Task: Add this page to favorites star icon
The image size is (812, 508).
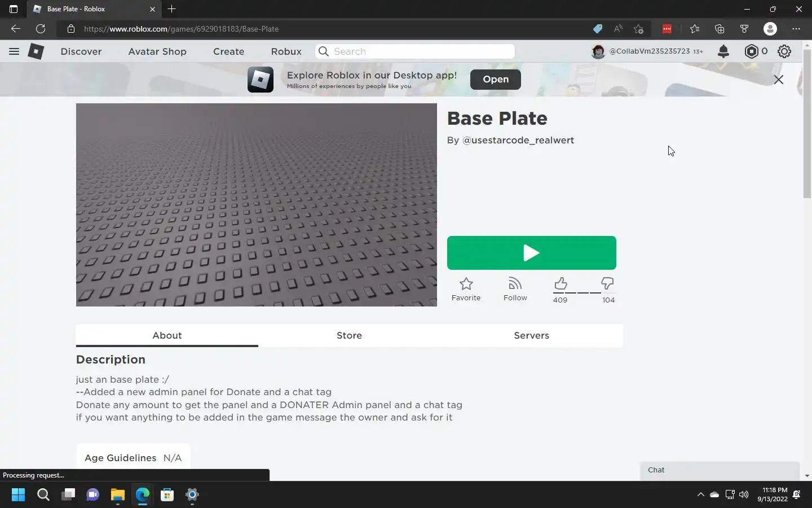Action: 638,29
